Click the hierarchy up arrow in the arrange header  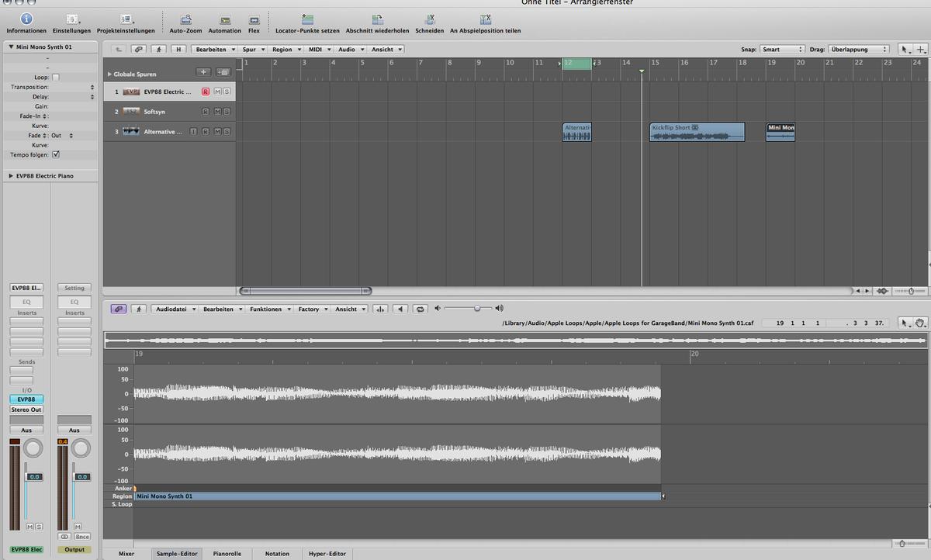(x=119, y=49)
